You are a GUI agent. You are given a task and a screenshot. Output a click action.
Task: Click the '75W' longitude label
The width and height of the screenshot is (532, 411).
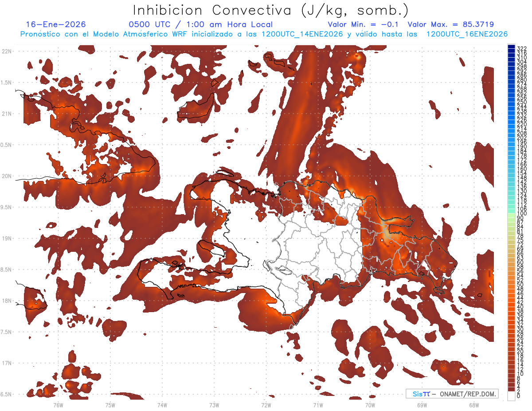pos(110,405)
